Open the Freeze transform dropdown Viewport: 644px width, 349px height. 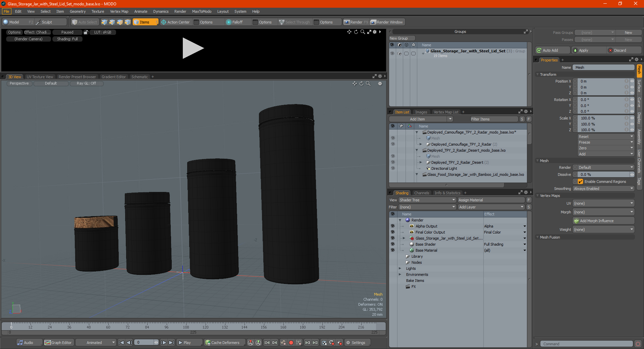[x=606, y=142]
